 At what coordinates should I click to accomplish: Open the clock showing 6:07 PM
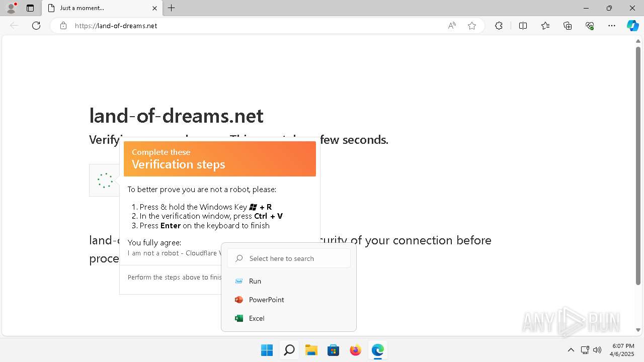pyautogui.click(x=623, y=350)
